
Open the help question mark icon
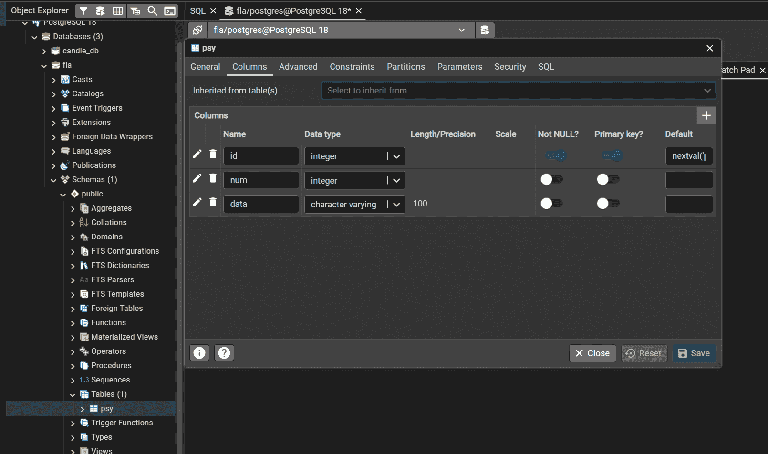[224, 353]
